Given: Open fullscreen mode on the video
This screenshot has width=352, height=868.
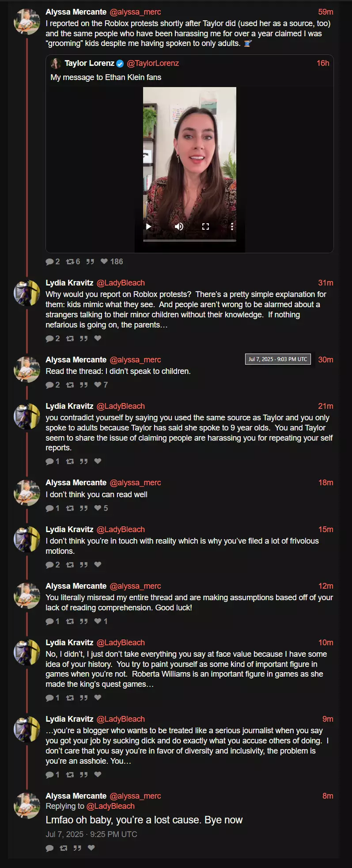Looking at the screenshot, I should pos(205,226).
